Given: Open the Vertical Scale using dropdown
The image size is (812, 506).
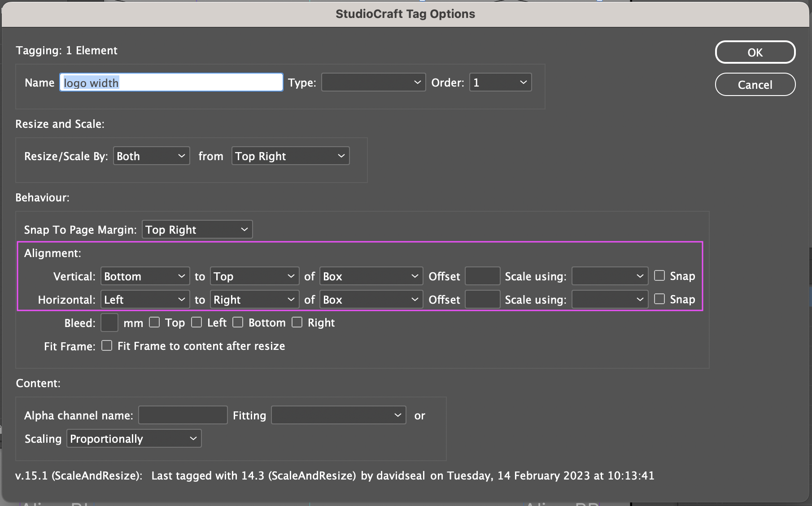Looking at the screenshot, I should (610, 276).
